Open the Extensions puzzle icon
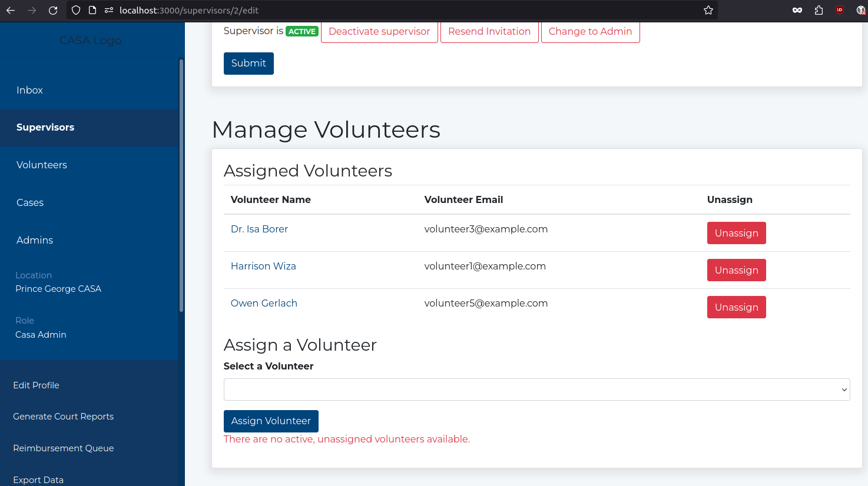The height and width of the screenshot is (486, 868). point(819,10)
